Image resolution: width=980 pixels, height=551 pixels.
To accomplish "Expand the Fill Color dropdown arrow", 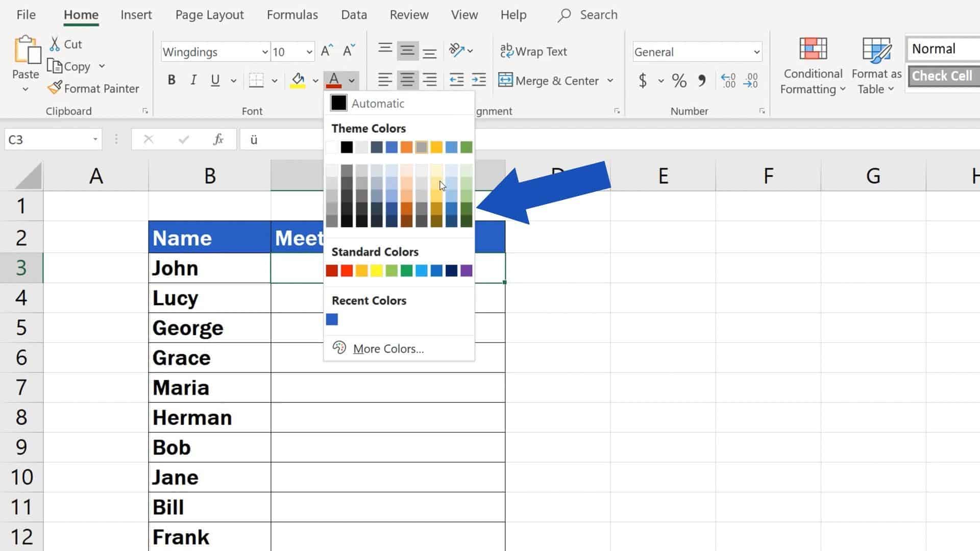I will (315, 81).
